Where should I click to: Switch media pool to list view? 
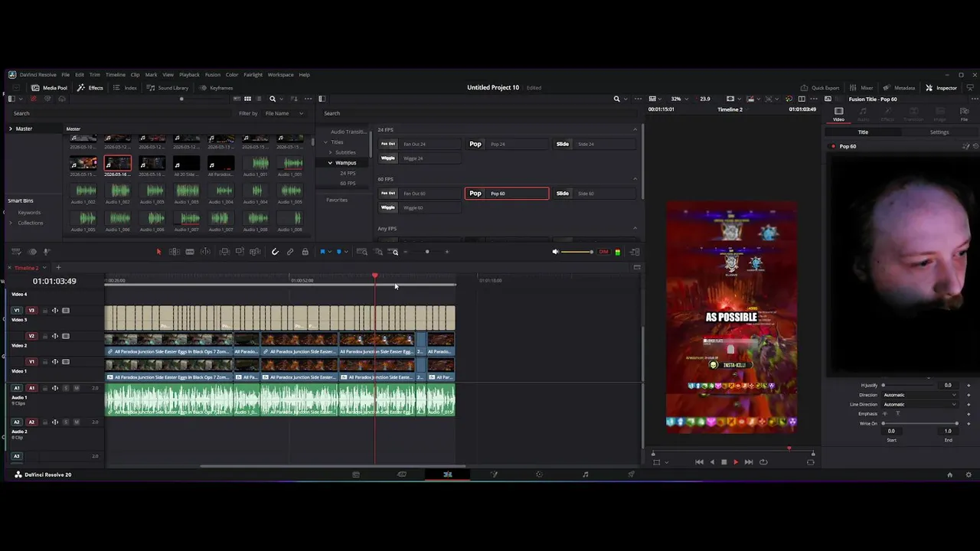tap(259, 99)
